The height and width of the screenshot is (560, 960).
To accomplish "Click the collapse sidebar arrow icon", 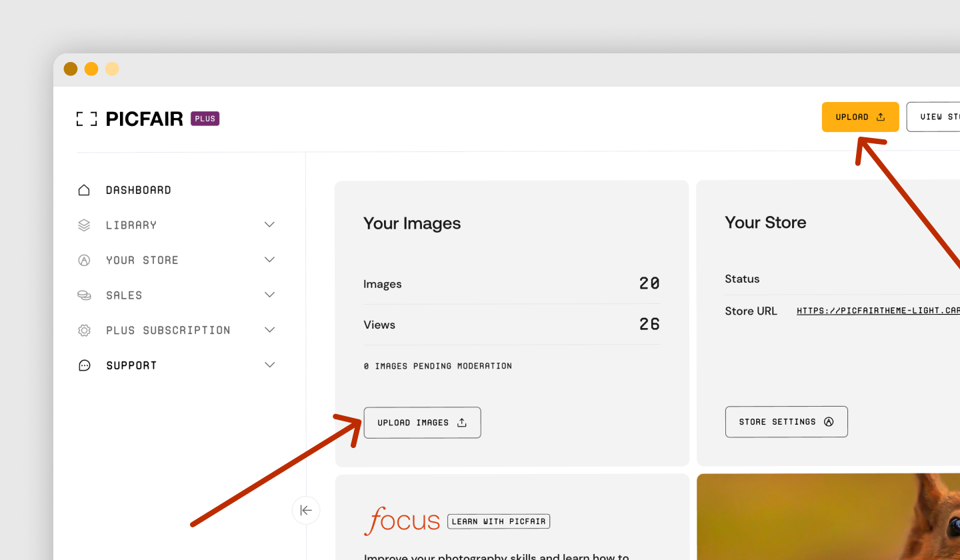I will click(305, 510).
